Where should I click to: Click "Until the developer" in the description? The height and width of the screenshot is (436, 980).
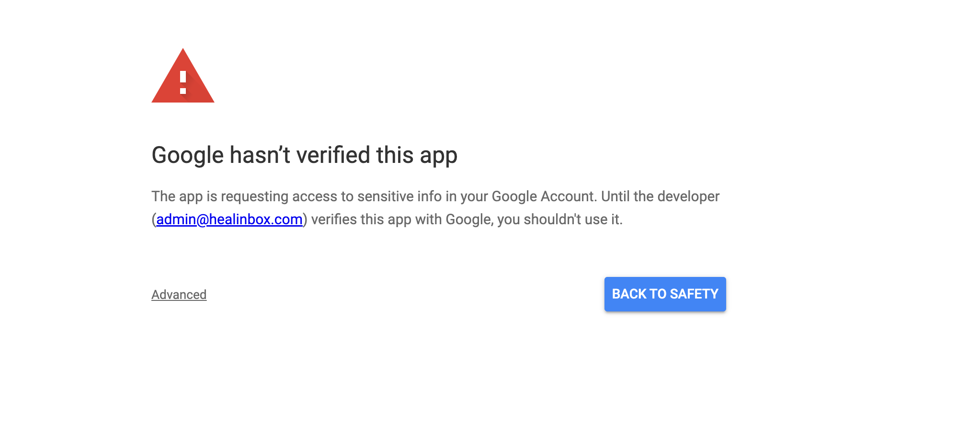pyautogui.click(x=660, y=196)
